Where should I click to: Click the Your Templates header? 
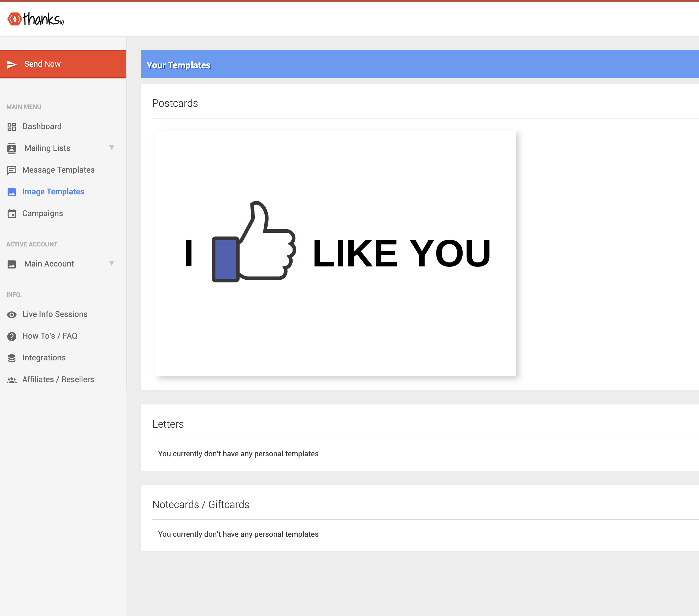pos(179,65)
